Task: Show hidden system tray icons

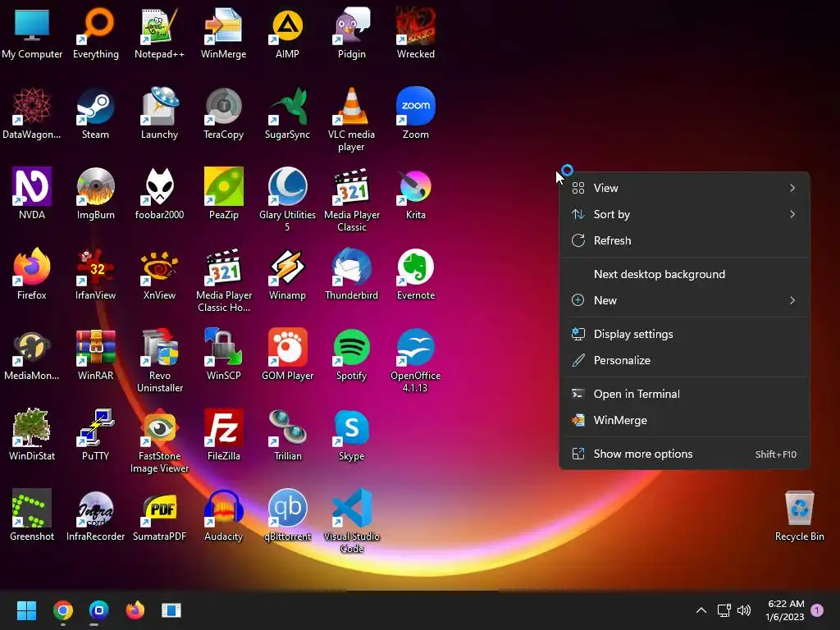Action: [x=701, y=610]
